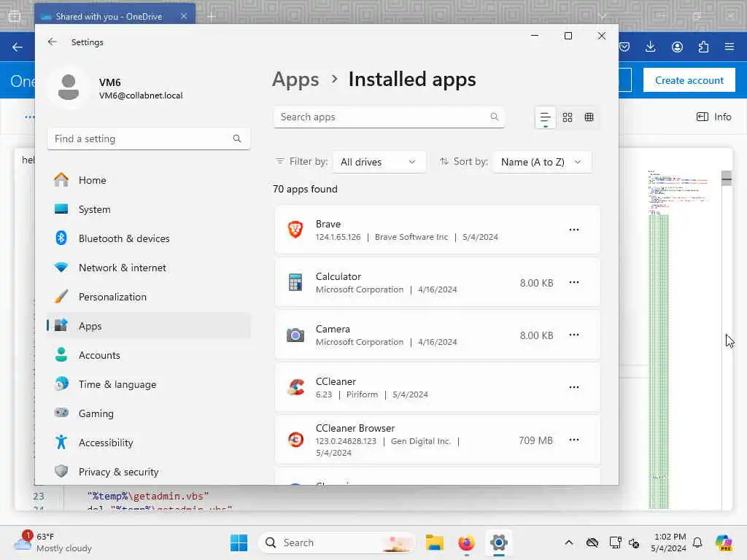This screenshot has height=560, width=747.
Task: Click the VM6 user avatar
Action: (x=69, y=87)
